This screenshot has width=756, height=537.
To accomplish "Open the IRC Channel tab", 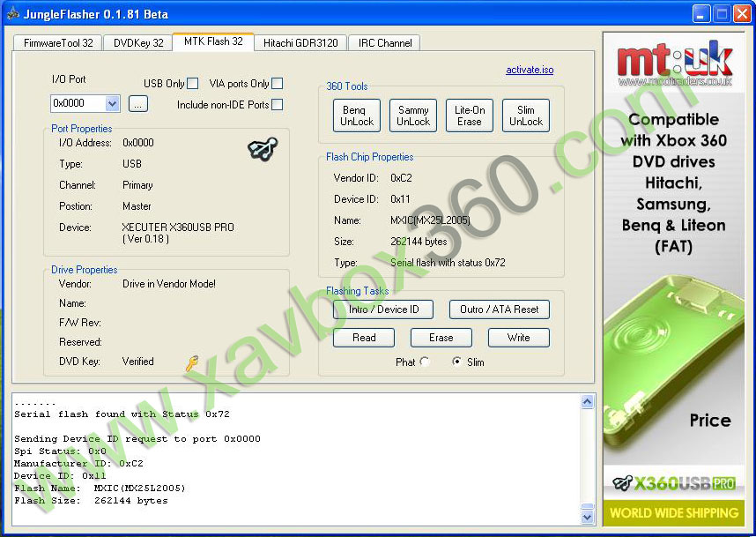I will pyautogui.click(x=385, y=43).
